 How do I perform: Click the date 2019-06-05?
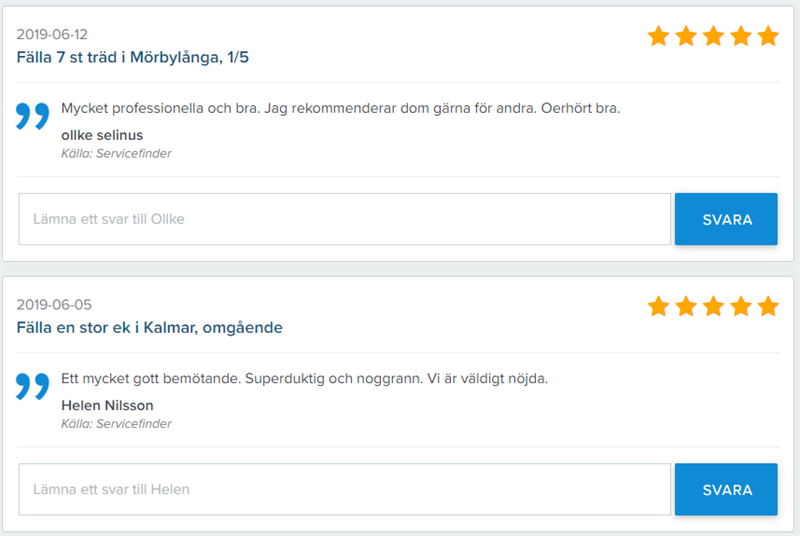pyautogui.click(x=54, y=305)
